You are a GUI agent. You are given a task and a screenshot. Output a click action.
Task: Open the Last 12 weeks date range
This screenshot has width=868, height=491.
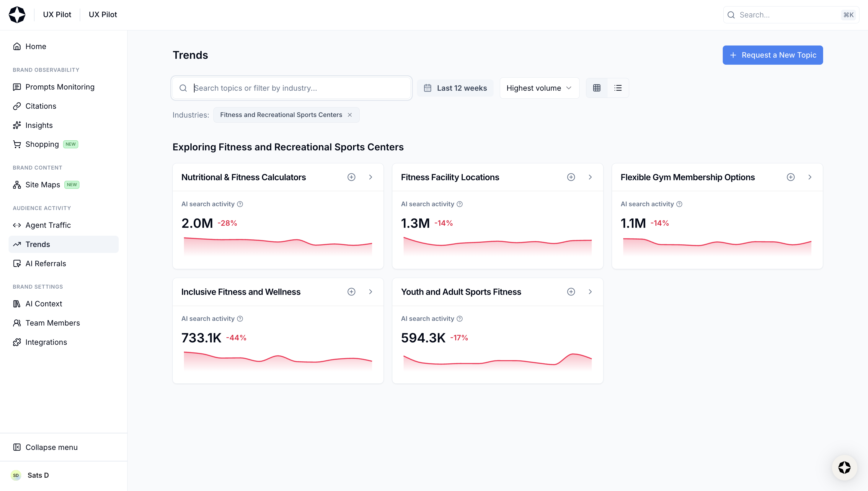tap(455, 88)
